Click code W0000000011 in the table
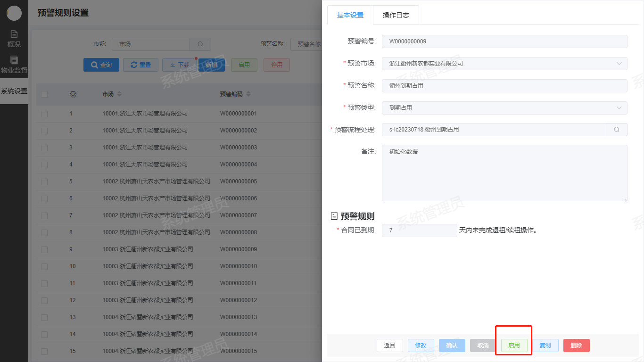The image size is (644, 362). (239, 283)
